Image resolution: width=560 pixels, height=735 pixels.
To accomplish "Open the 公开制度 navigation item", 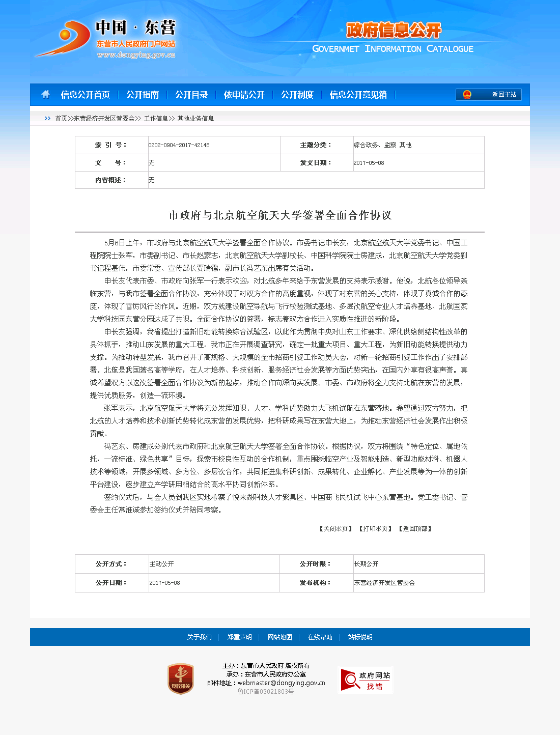I will point(297,95).
